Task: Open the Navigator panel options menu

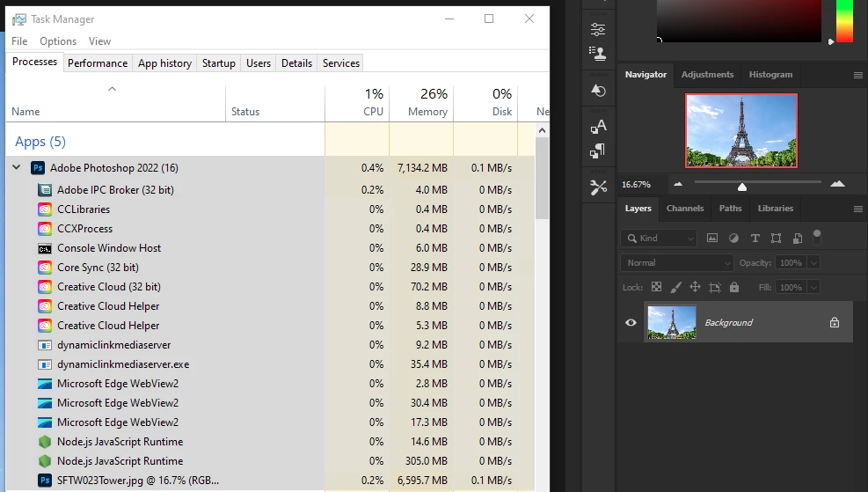Action: click(858, 76)
